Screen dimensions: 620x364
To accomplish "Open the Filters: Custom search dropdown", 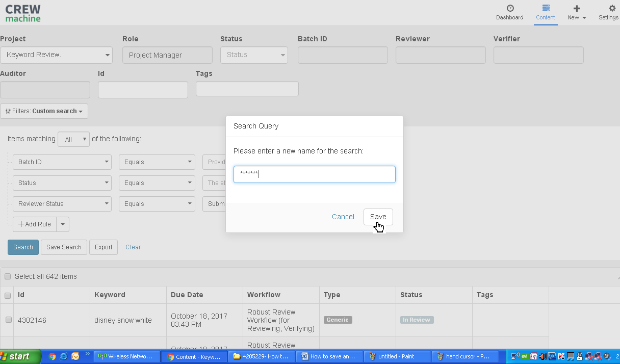I will [44, 111].
